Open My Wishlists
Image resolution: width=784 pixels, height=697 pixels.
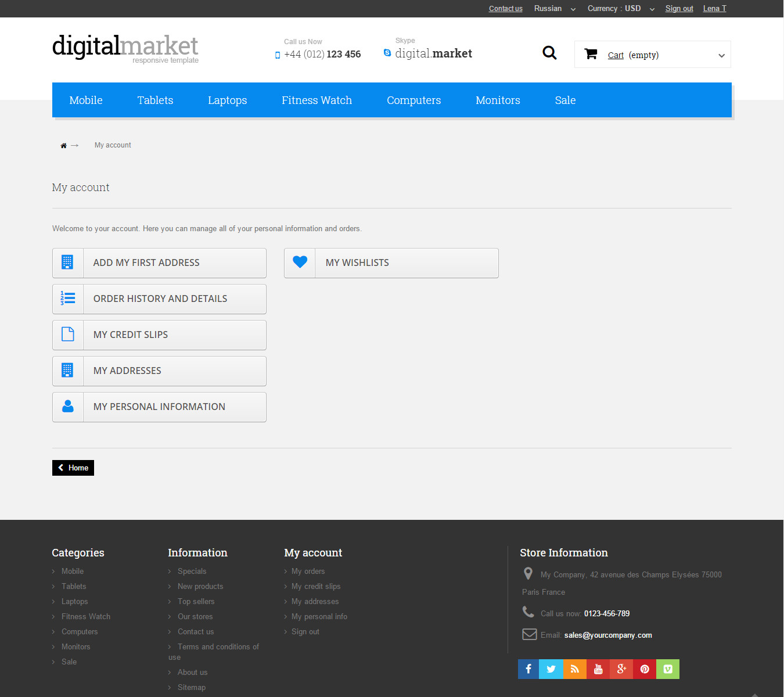pyautogui.click(x=391, y=263)
